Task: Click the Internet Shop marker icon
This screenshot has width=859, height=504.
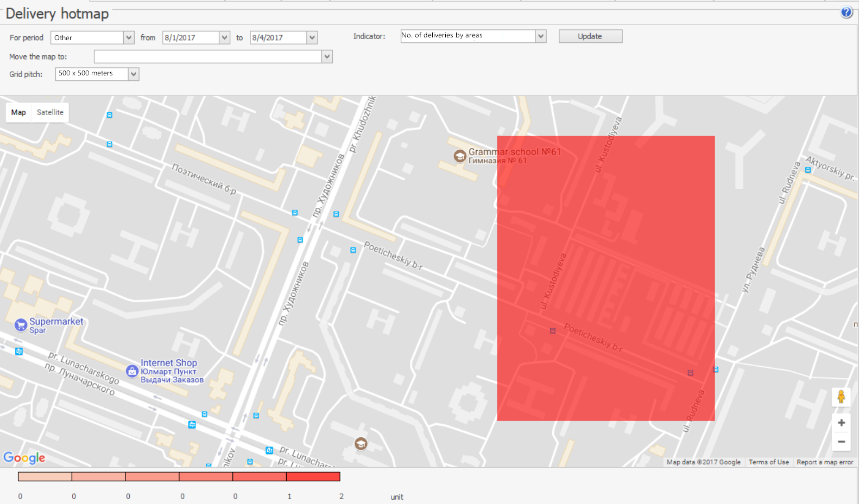Action: click(x=132, y=371)
